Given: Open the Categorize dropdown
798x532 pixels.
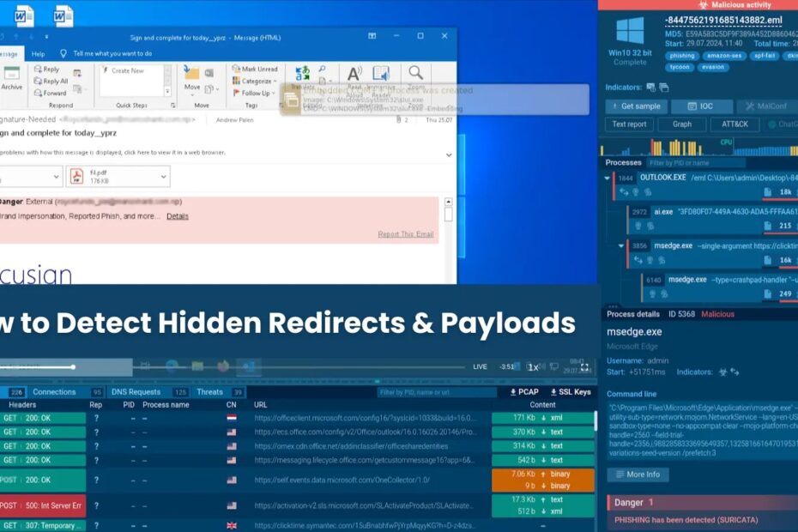Looking at the screenshot, I should pos(257,81).
